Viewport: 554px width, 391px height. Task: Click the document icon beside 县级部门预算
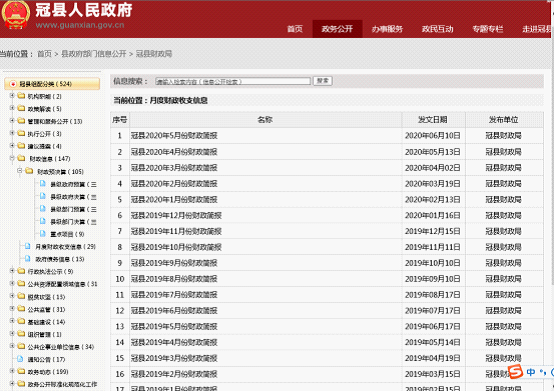[x=43, y=209]
